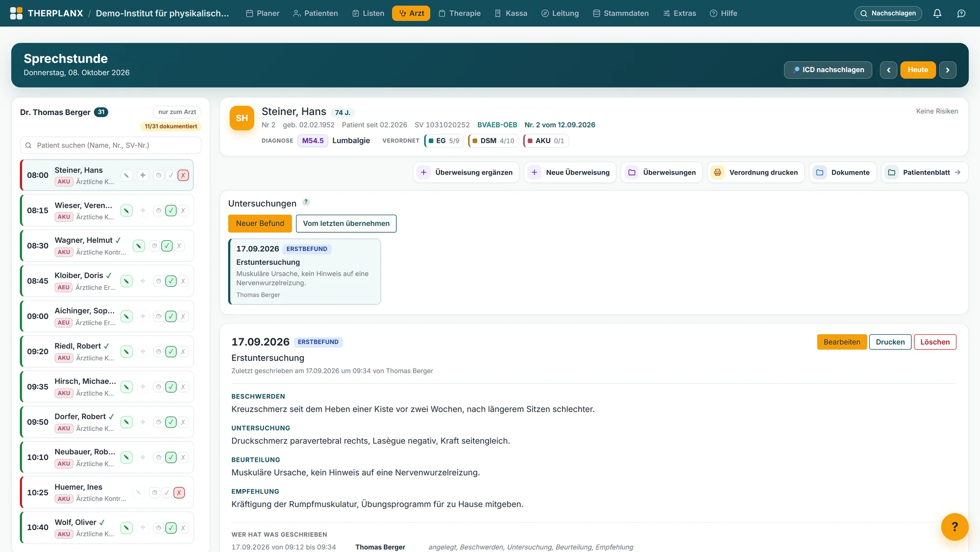Click the clock icon for Wieser 08:15 appointment
This screenshot has width=980, height=552.
(x=158, y=210)
